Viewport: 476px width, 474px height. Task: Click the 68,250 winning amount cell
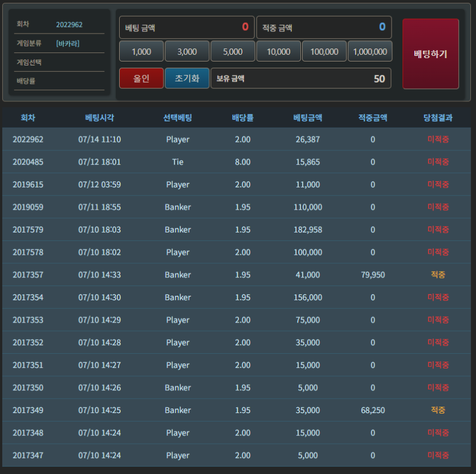pyautogui.click(x=373, y=410)
